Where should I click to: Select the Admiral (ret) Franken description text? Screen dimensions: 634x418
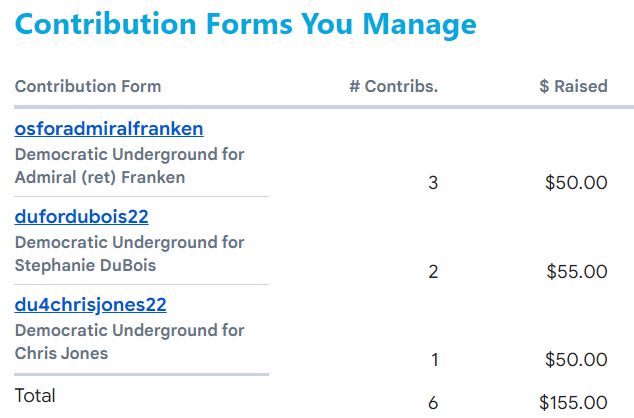(100, 177)
